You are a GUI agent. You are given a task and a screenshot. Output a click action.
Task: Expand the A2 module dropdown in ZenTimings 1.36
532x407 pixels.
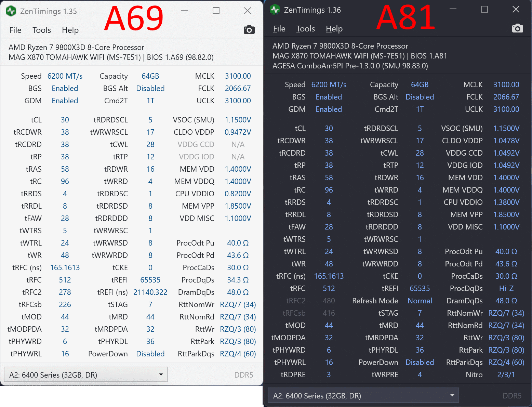pos(363,395)
